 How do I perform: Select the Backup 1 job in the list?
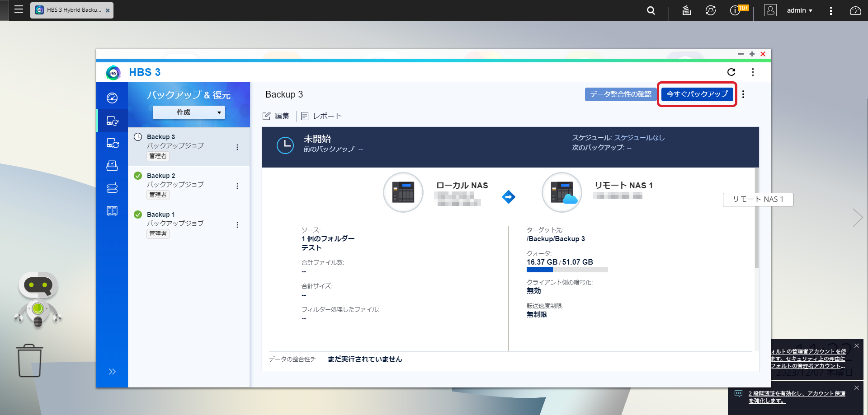(x=189, y=224)
